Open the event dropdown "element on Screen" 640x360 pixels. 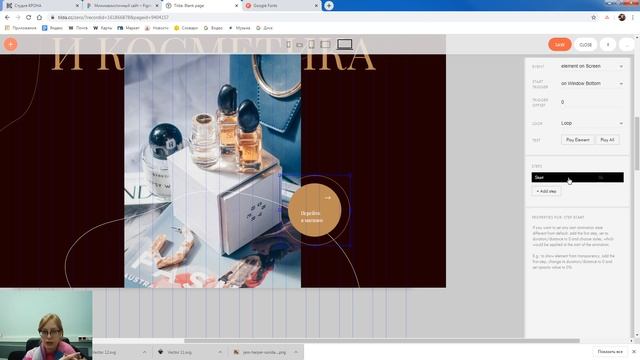tap(592, 66)
